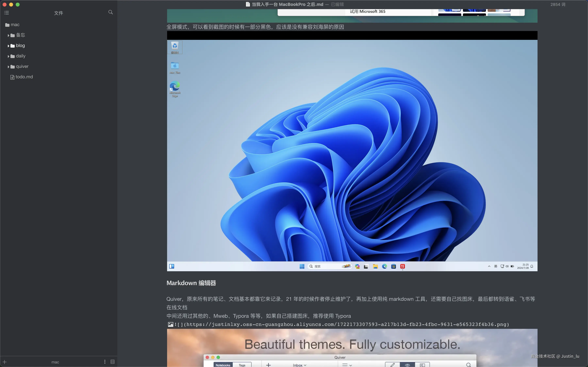Viewport: 588px width, 367px height.
Task: Open the three-dot sidebar options menu
Action: (x=105, y=362)
